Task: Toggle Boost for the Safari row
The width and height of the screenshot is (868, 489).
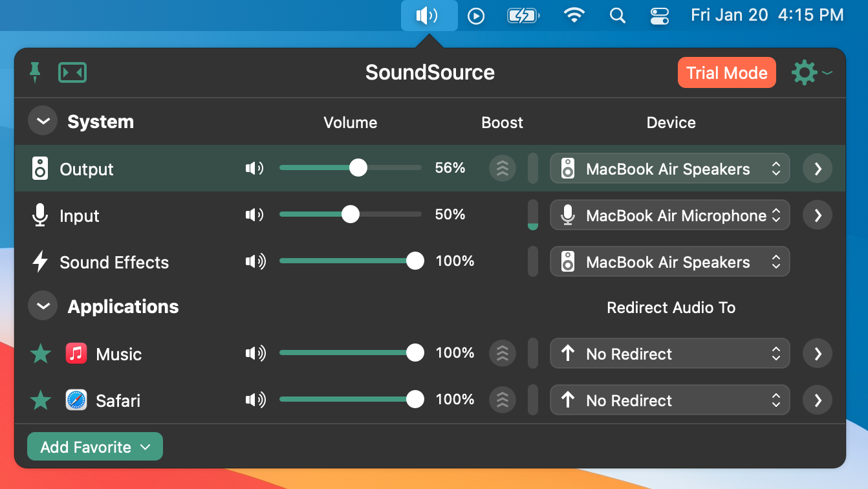Action: 503,400
